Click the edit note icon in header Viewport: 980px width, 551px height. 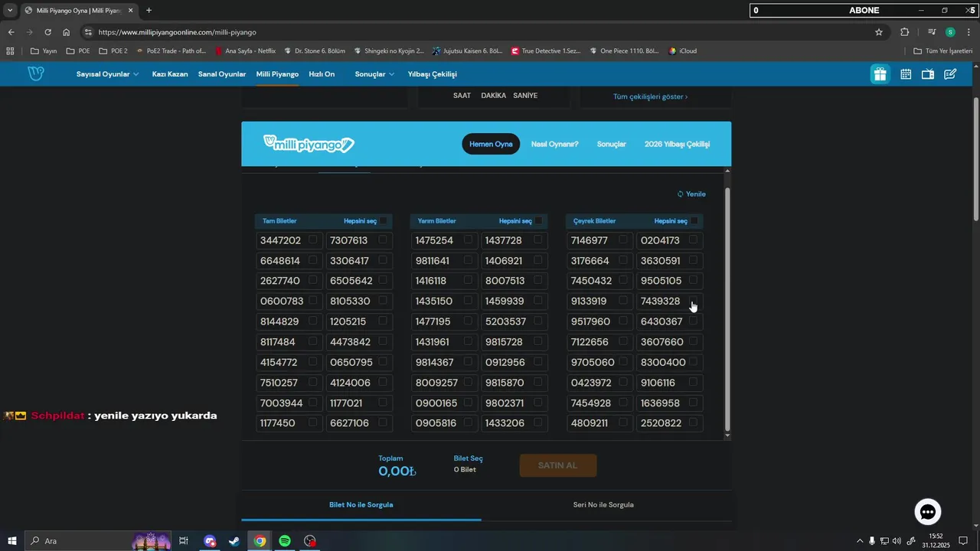pyautogui.click(x=950, y=74)
